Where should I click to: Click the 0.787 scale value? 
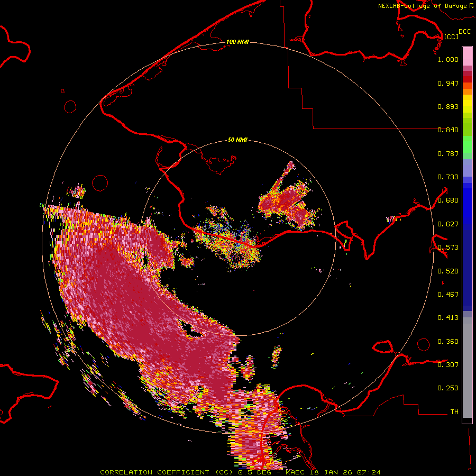click(x=448, y=153)
